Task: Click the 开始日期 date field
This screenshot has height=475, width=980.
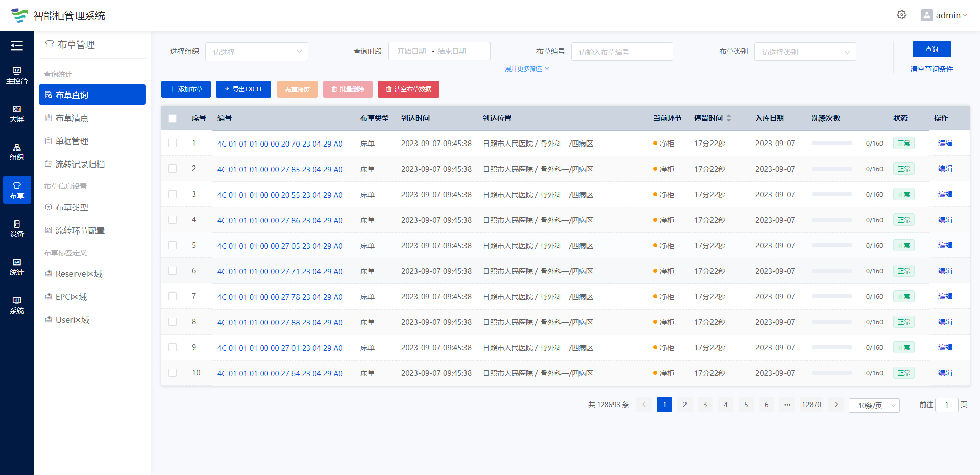Action: point(411,51)
